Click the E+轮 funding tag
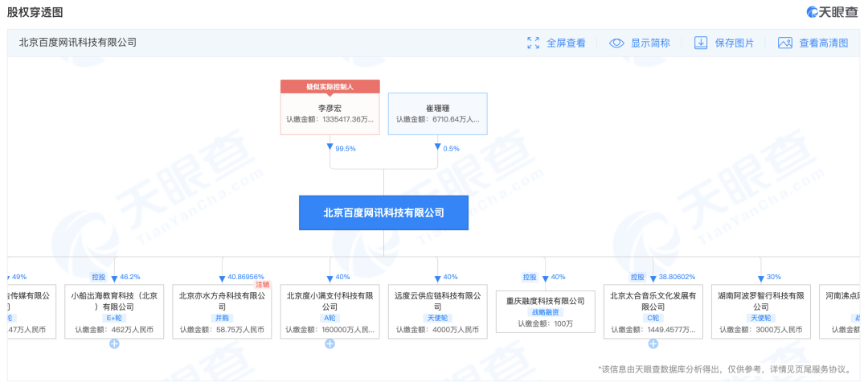The image size is (868, 387). pyautogui.click(x=114, y=319)
